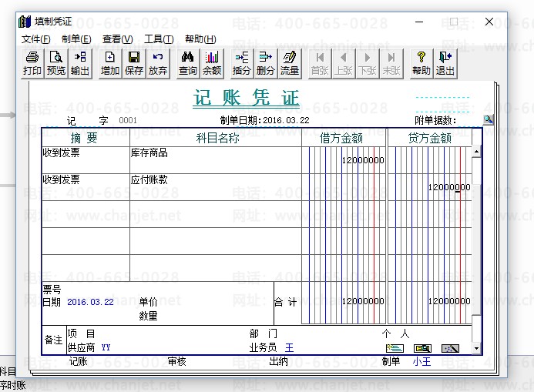The height and width of the screenshot is (392, 534).
Task: Show balance with the 余额 icon
Action: (x=212, y=63)
